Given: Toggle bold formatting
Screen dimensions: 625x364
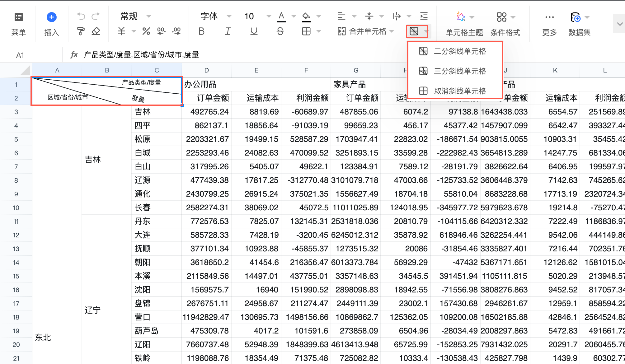Looking at the screenshot, I should (201, 31).
